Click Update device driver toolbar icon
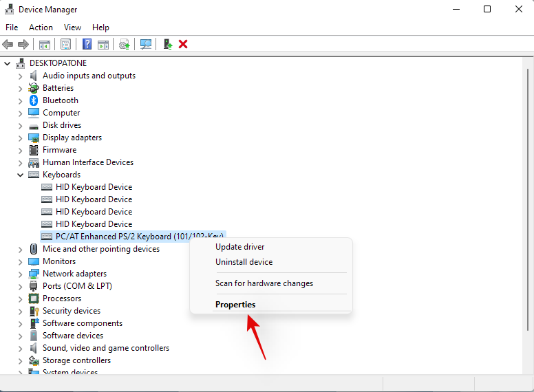 [x=125, y=44]
